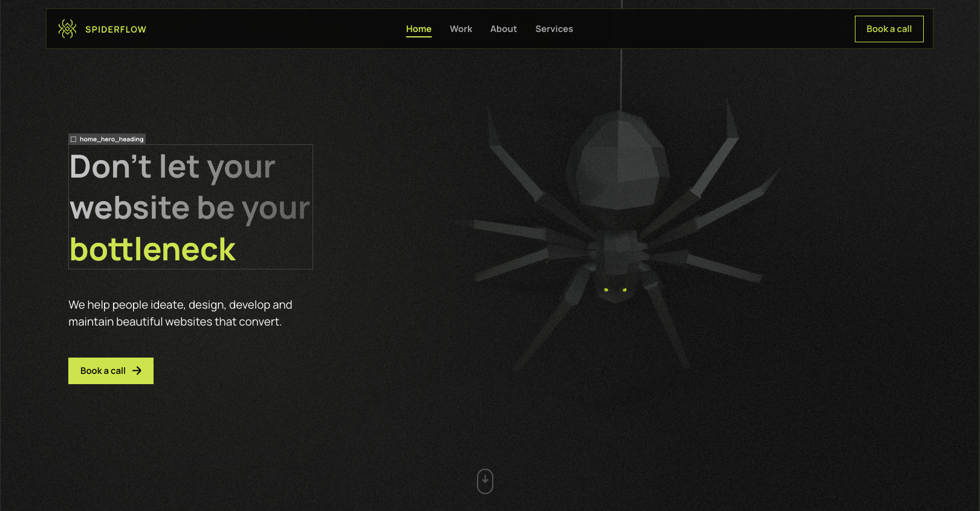Click the scroll-down mouse indicator icon

click(485, 481)
